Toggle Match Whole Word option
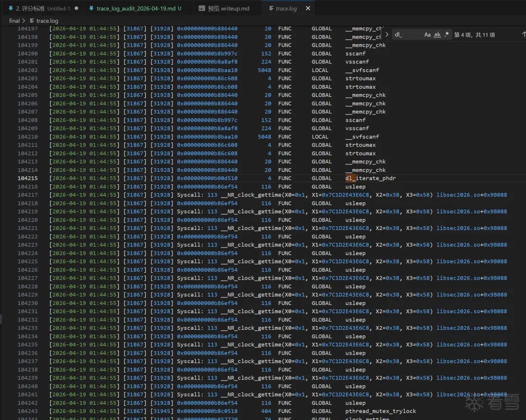This screenshot has height=420, width=526. (437, 35)
